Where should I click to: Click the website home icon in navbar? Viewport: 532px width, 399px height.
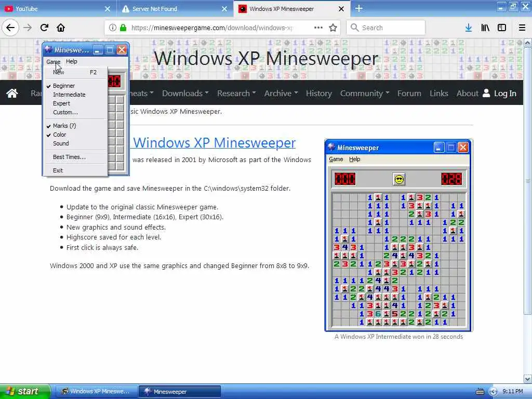click(x=12, y=94)
